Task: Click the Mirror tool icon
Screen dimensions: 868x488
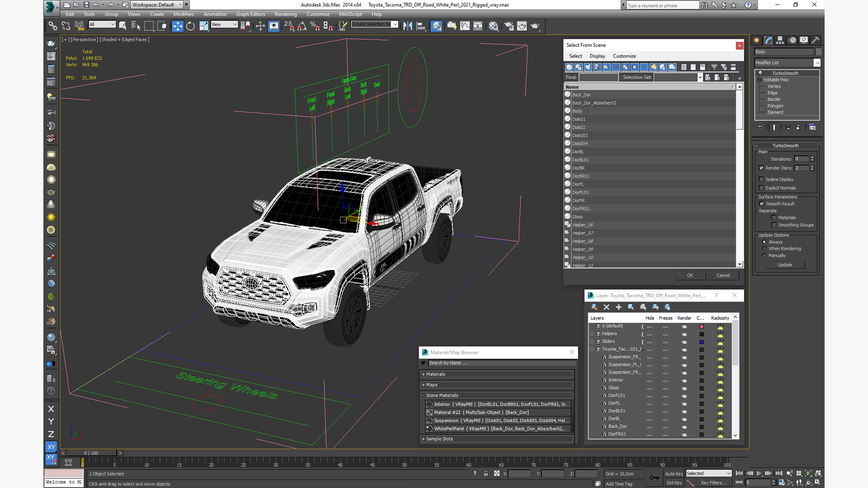Action: pos(407,26)
